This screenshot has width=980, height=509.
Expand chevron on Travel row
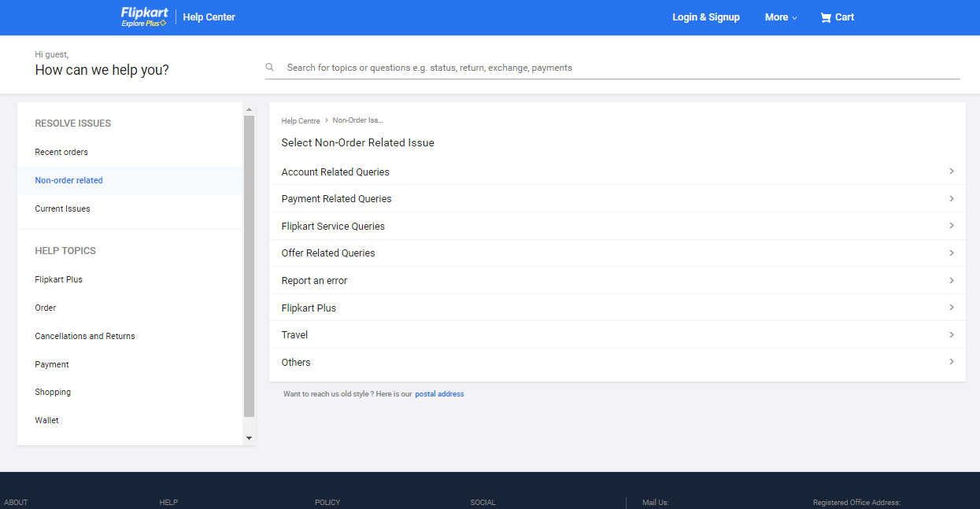[x=952, y=334]
